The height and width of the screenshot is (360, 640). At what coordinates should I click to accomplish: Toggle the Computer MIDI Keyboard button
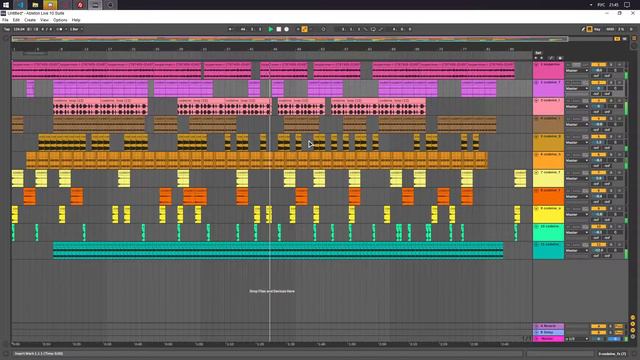589,29
